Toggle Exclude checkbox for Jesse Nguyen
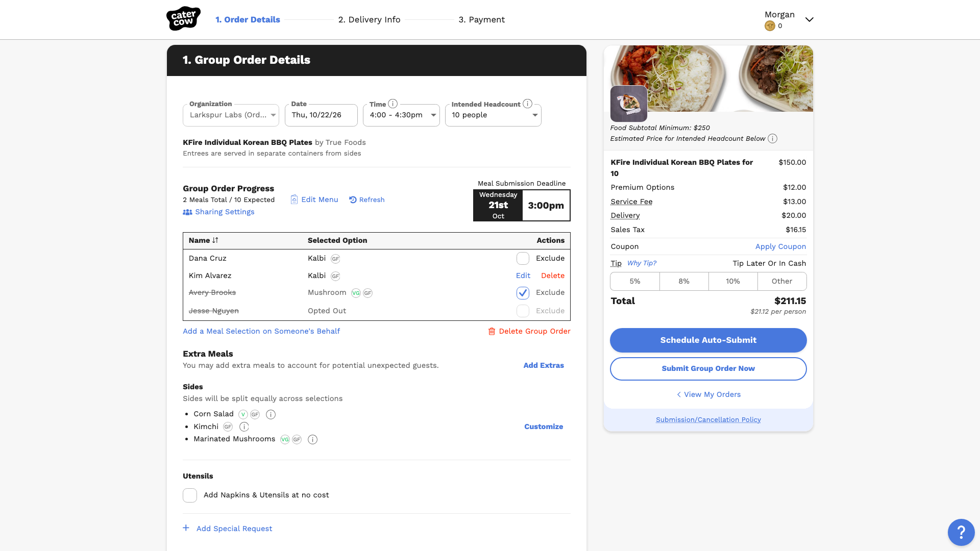The height and width of the screenshot is (551, 980). point(523,311)
